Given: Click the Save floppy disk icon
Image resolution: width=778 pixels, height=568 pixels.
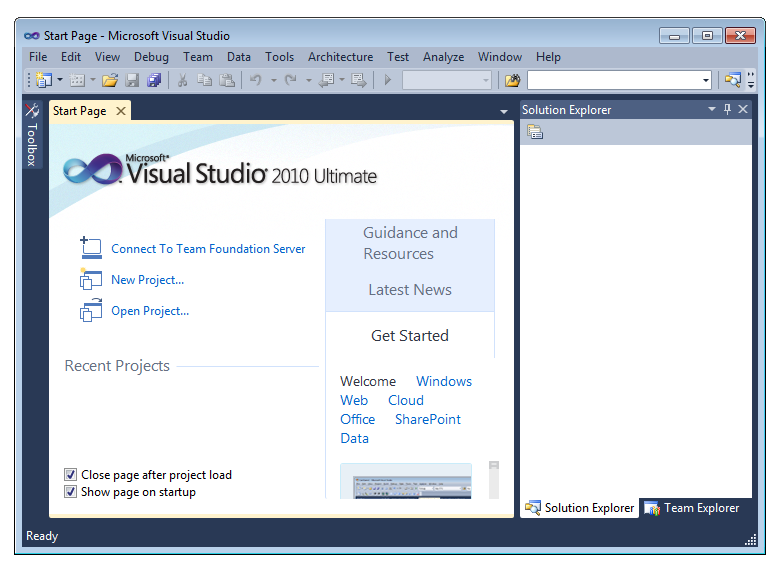Looking at the screenshot, I should (132, 80).
